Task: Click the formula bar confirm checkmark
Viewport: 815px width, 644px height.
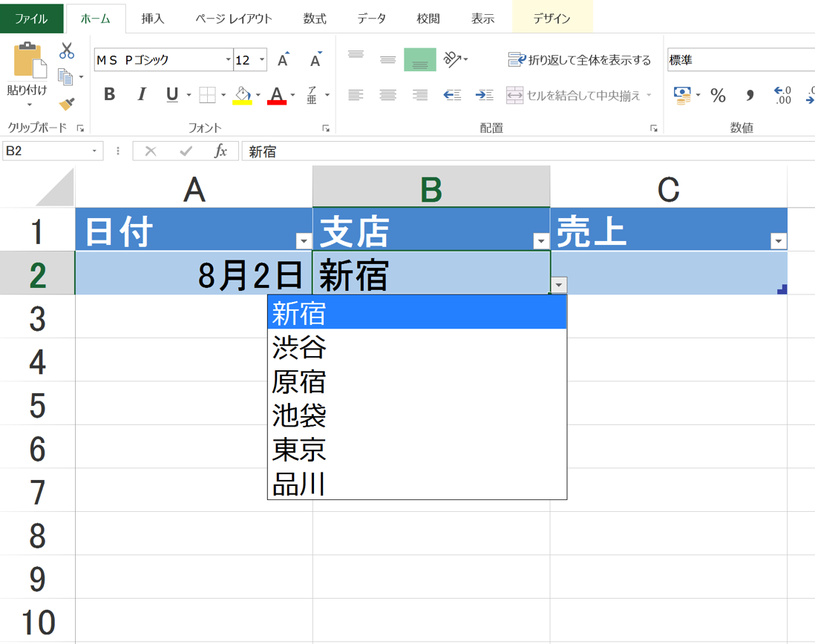Action: (186, 151)
